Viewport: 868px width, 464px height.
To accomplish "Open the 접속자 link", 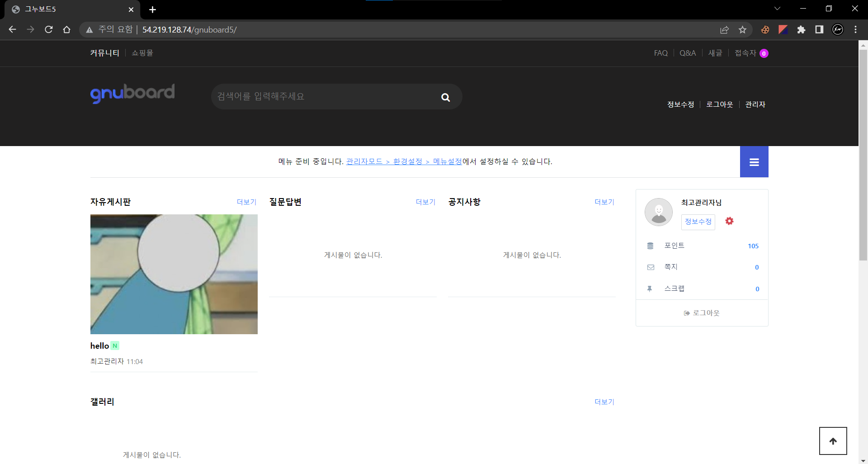I will [x=745, y=53].
